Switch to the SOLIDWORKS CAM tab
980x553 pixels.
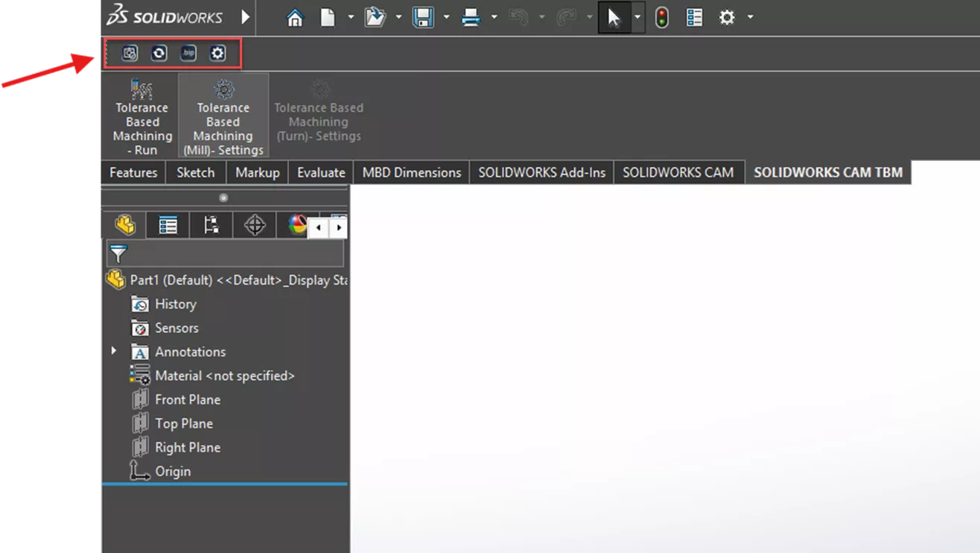678,172
